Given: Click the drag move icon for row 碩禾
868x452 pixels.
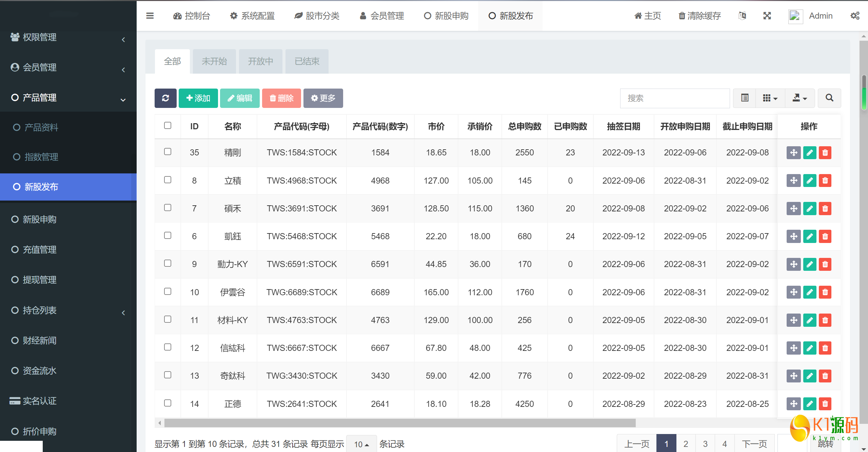Looking at the screenshot, I should coord(793,208).
